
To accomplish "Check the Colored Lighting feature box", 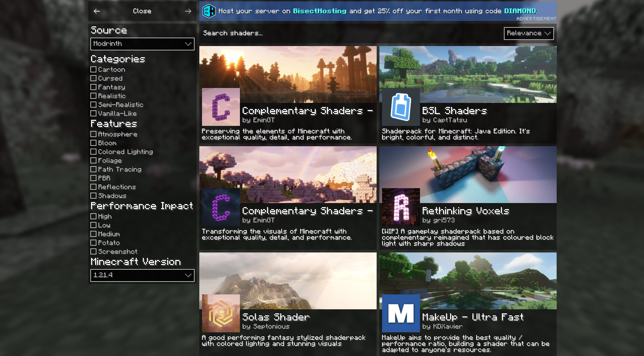I will pyautogui.click(x=93, y=152).
